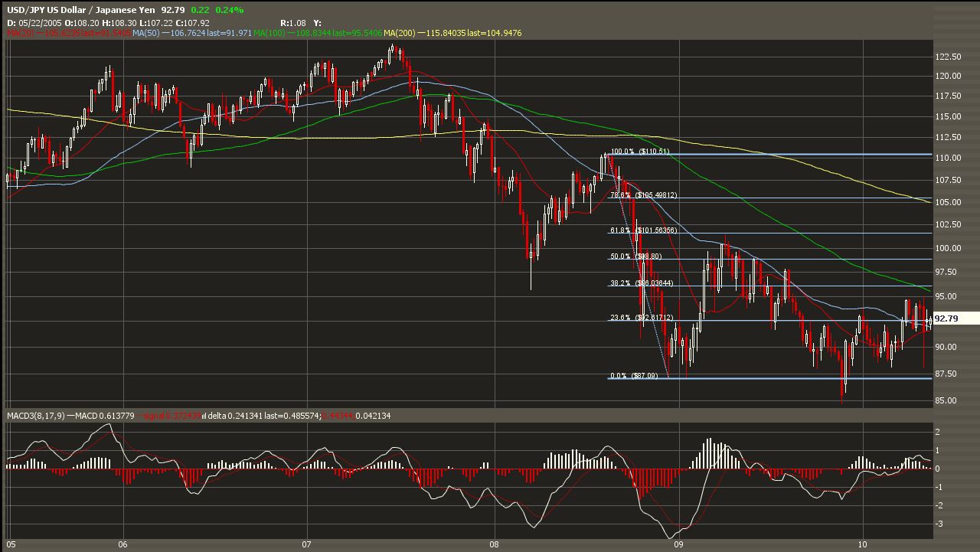Viewport: 980px width, 552px height.
Task: Select the MACD3(8,17,9) indicator label
Action: pyautogui.click(x=36, y=416)
